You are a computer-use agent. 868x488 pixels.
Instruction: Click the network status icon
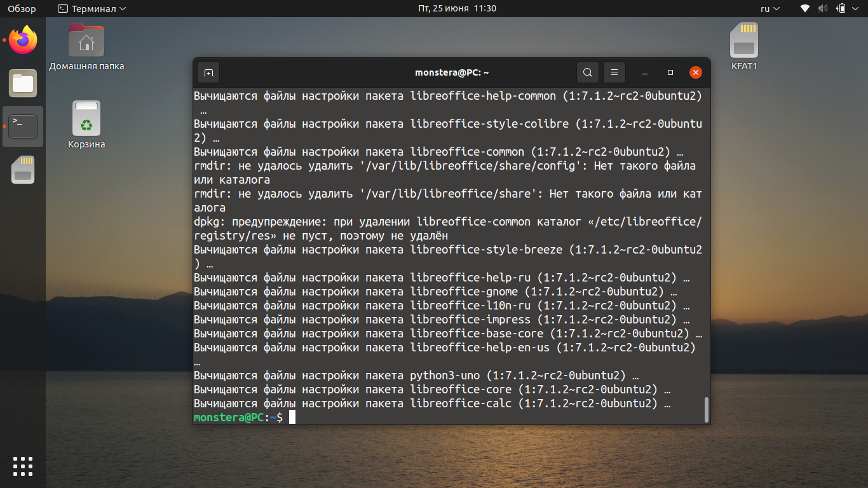point(805,9)
